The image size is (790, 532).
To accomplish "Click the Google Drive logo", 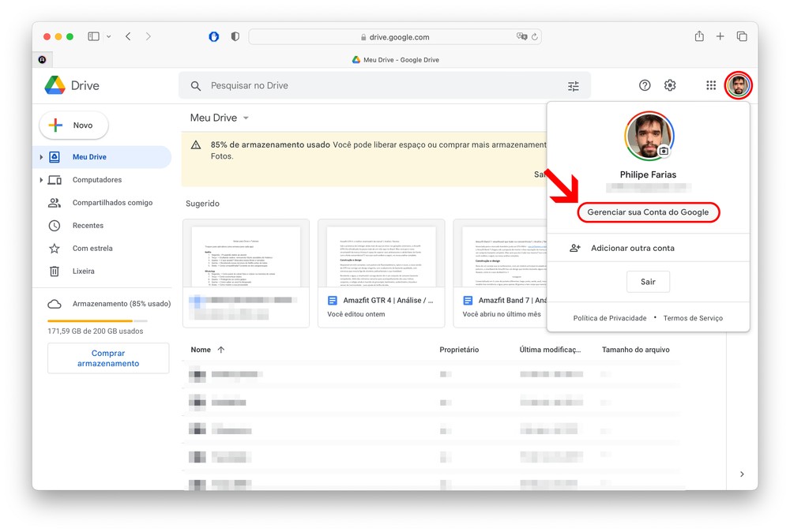I will [x=55, y=85].
